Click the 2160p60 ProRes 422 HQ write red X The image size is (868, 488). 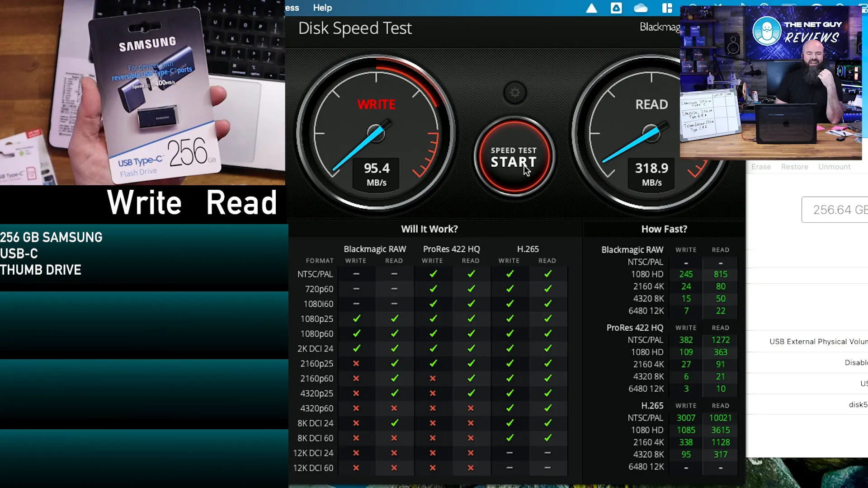click(x=433, y=379)
